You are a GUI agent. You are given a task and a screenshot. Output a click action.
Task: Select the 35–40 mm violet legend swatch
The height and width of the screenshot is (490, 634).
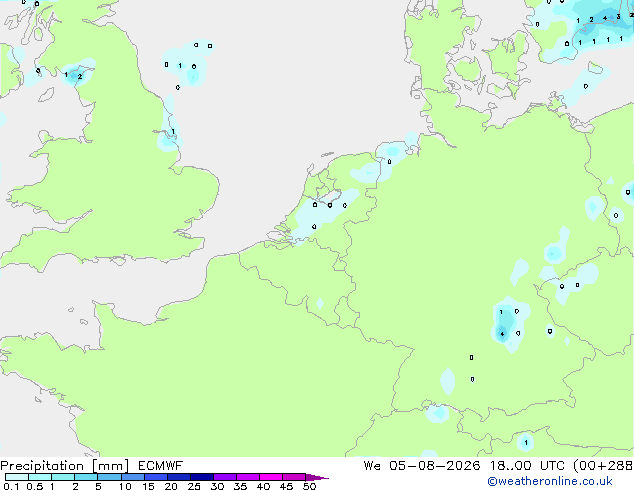pyautogui.click(x=248, y=477)
